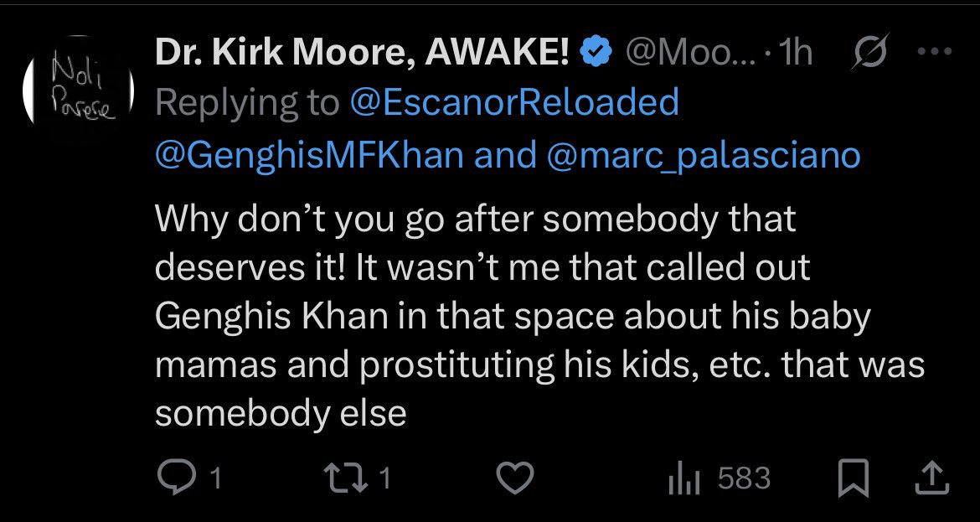Click the repost count number 1
The width and height of the screenshot is (980, 522).
click(x=386, y=478)
